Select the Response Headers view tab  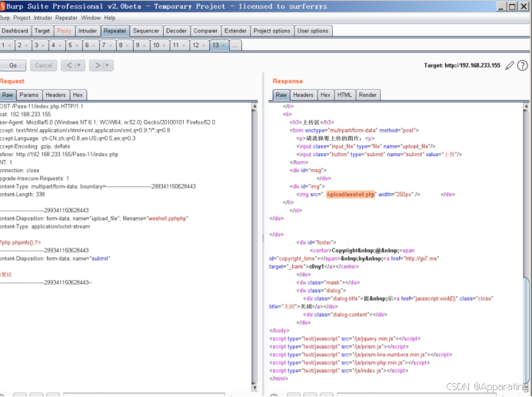(x=304, y=95)
